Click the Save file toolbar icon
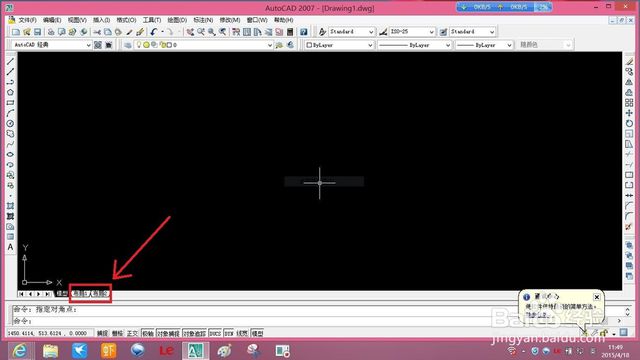This screenshot has width=640, height=360. (x=38, y=32)
